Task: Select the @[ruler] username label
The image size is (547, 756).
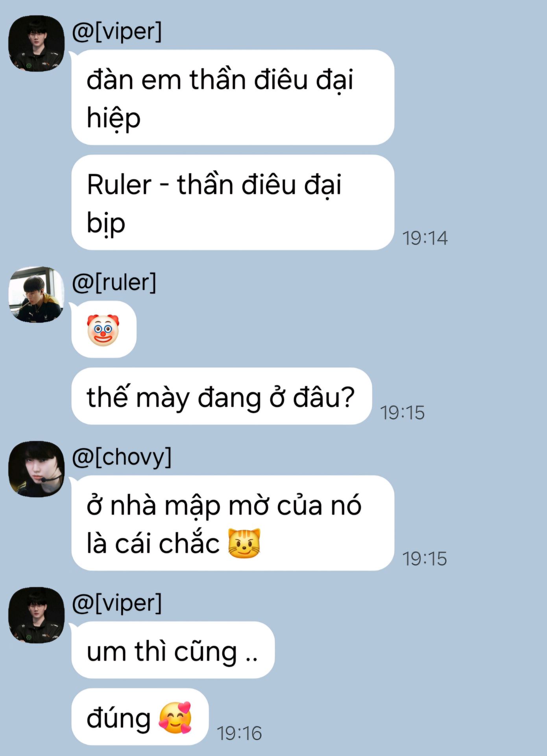Action: point(114,282)
